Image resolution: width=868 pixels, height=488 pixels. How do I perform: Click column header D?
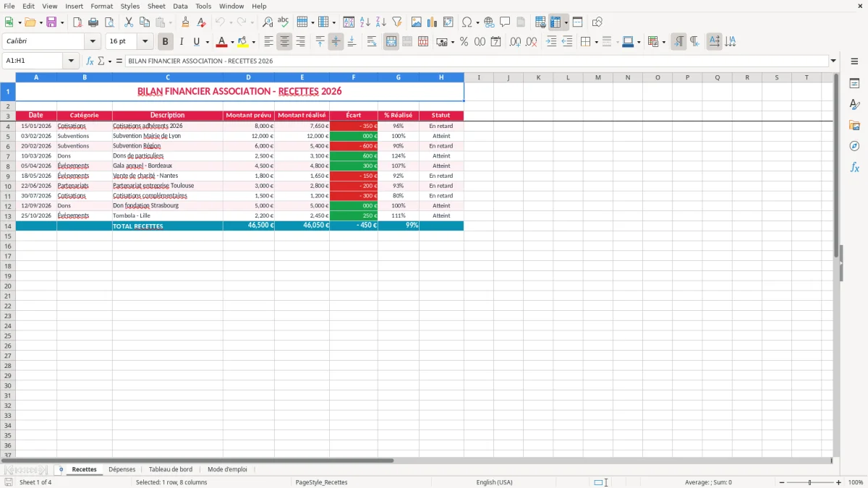(248, 77)
